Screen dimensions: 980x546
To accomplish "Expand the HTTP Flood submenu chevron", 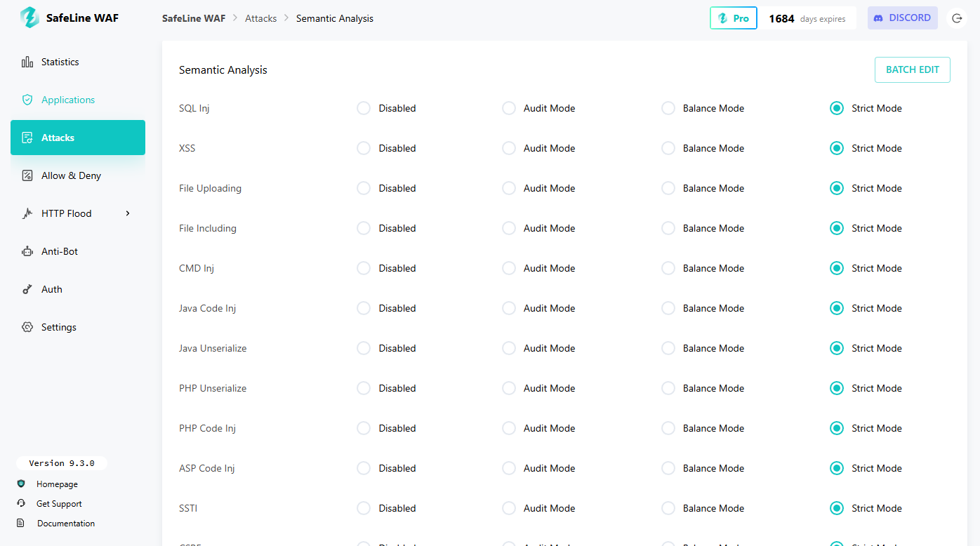I will [x=128, y=213].
